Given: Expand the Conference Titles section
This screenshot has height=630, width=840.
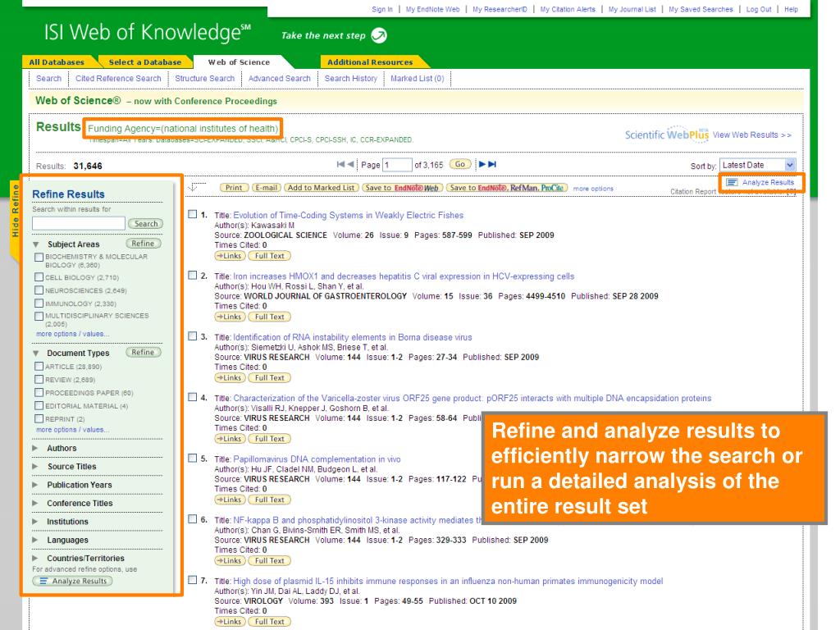Looking at the screenshot, I should coord(35,503).
